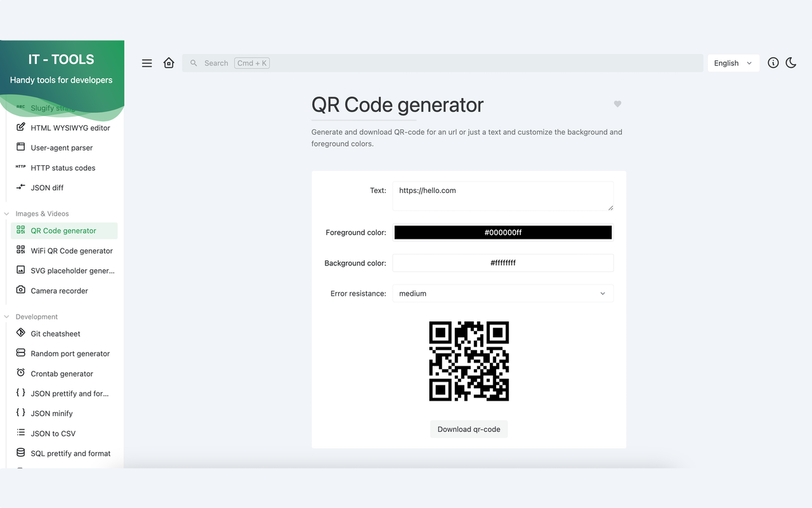
Task: Open the Random port generator link
Action: [x=64, y=353]
